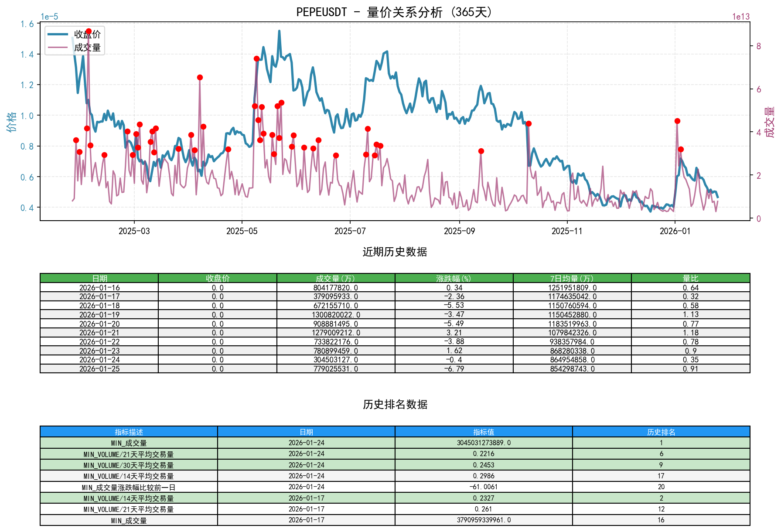Click the highest red dot in early 2025-02

(88, 30)
